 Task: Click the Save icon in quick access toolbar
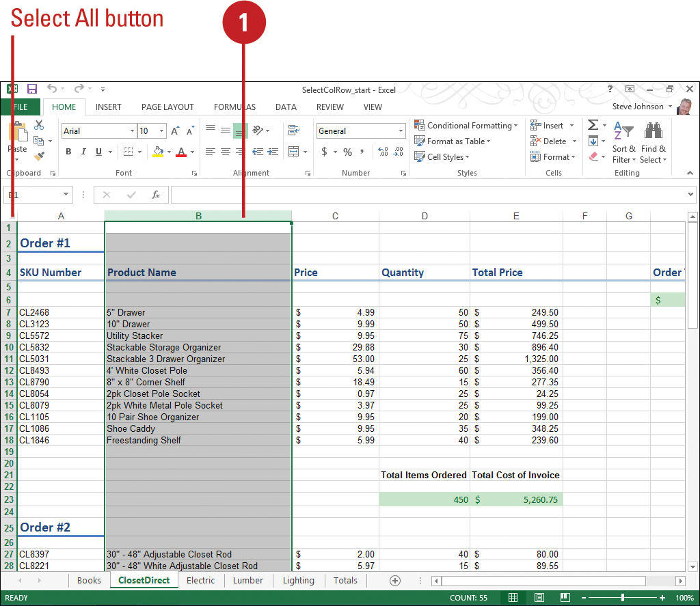tap(32, 89)
